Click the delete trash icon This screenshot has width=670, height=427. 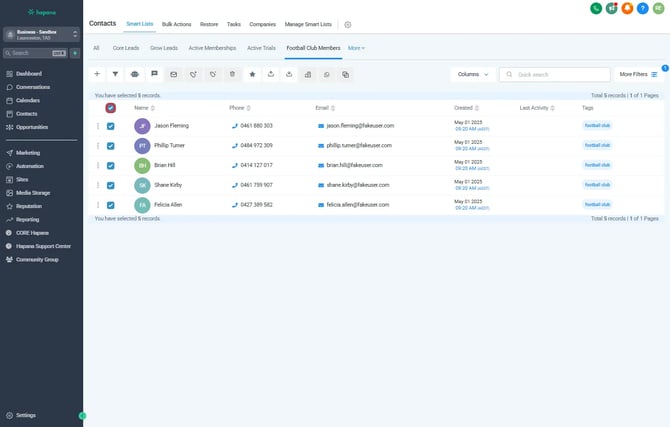click(232, 74)
